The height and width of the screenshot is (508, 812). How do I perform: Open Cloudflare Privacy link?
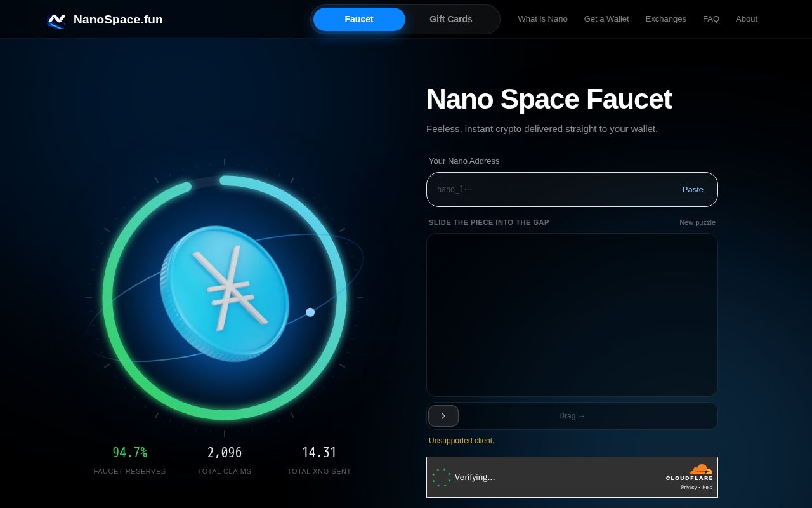click(689, 488)
